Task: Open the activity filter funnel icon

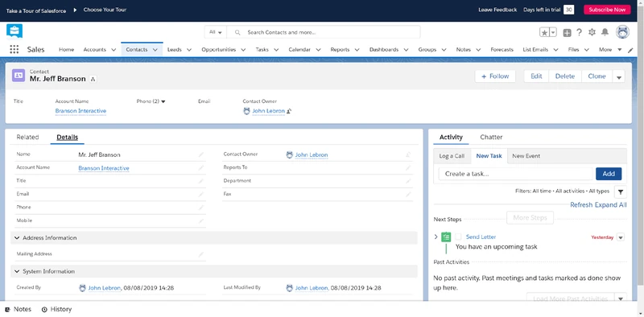Action: 620,191
